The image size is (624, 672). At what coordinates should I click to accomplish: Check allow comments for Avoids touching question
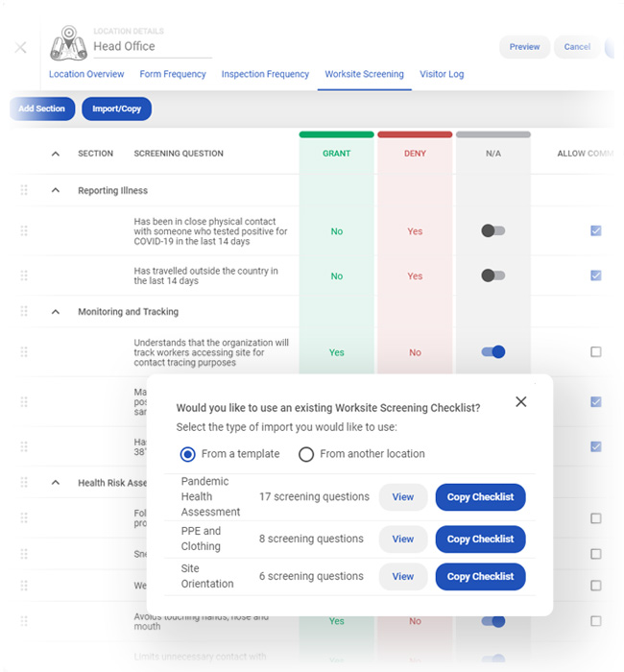[x=596, y=620]
